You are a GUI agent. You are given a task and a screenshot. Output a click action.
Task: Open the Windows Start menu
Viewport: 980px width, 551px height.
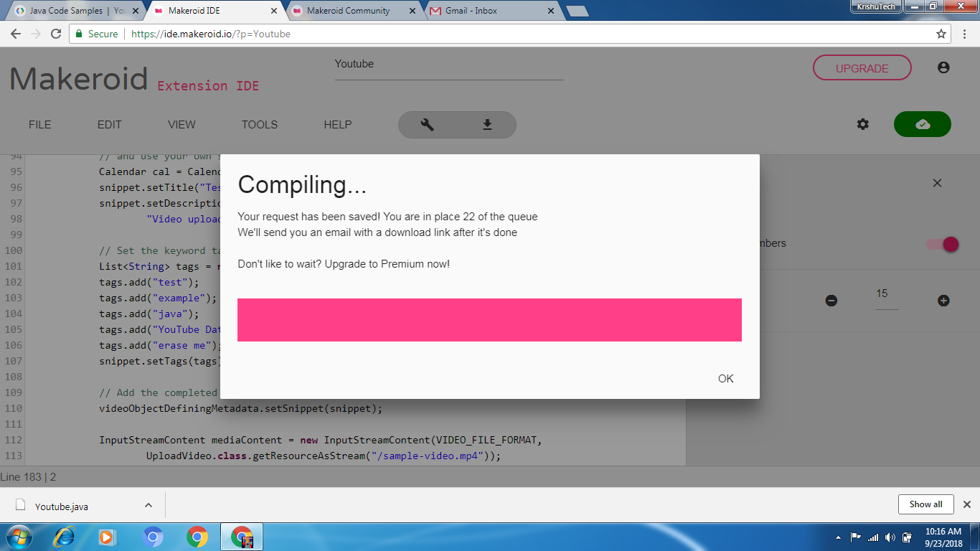18,537
